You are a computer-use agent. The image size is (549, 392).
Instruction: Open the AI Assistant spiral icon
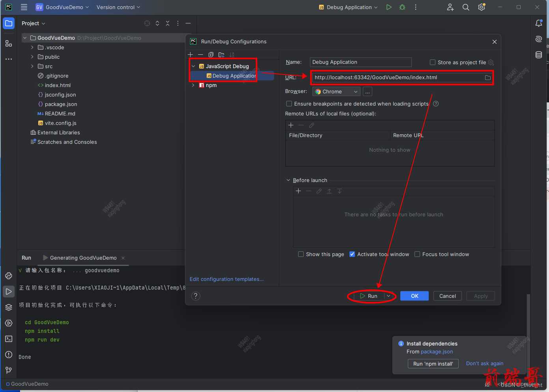539,39
